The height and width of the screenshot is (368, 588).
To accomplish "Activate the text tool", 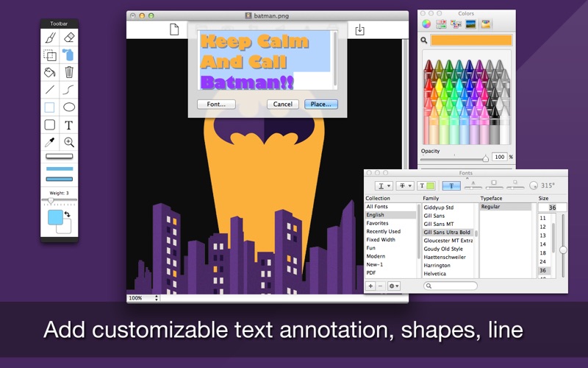I will pyautogui.click(x=68, y=125).
